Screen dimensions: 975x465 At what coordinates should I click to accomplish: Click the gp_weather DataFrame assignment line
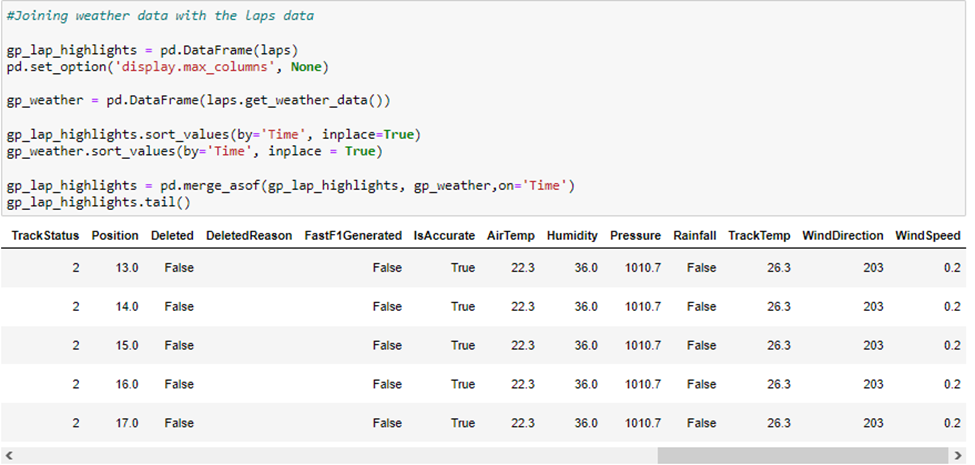[199, 101]
